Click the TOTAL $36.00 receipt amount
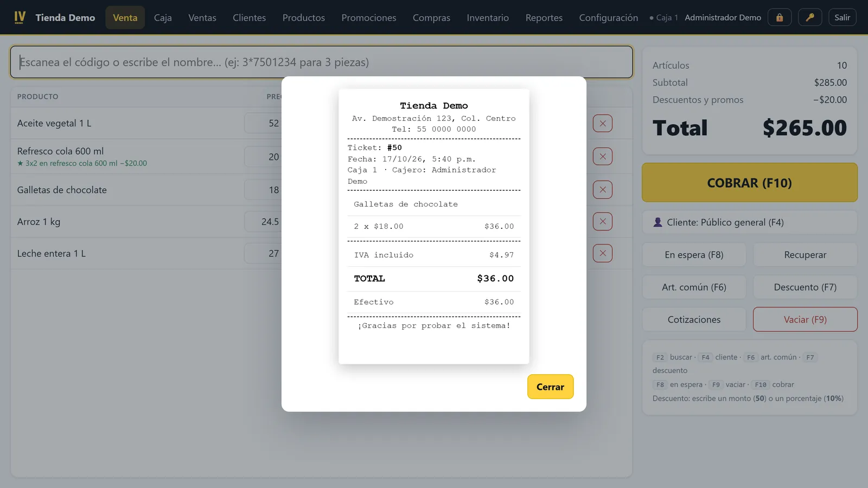Image resolution: width=868 pixels, height=488 pixels. coord(495,278)
